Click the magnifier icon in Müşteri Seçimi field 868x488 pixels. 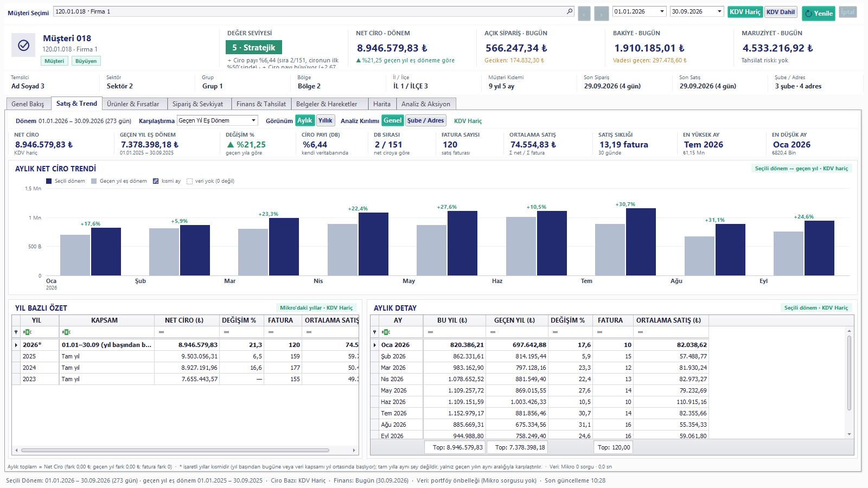coord(569,11)
